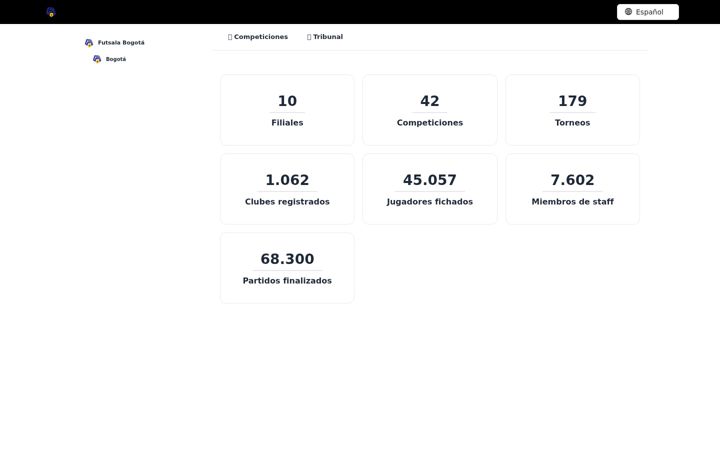Viewport: 720px width, 450px height.
Task: Select Futsala Bogotá in the sidebar
Action: pos(115,43)
